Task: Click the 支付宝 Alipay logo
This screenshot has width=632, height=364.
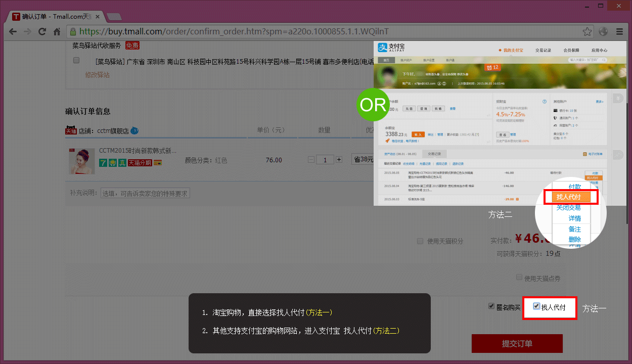Action: [x=391, y=49]
